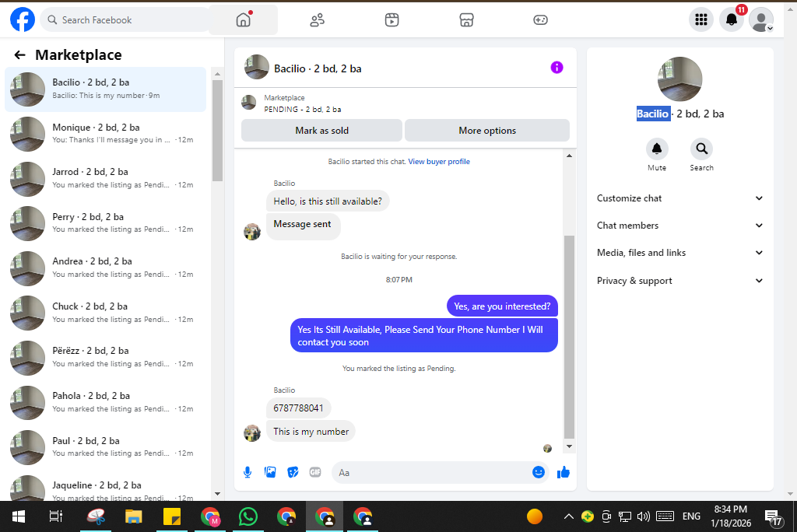Screen dimensions: 797x532
Task: Open the yellow Sticky Notes taskbar icon
Action: (172, 516)
